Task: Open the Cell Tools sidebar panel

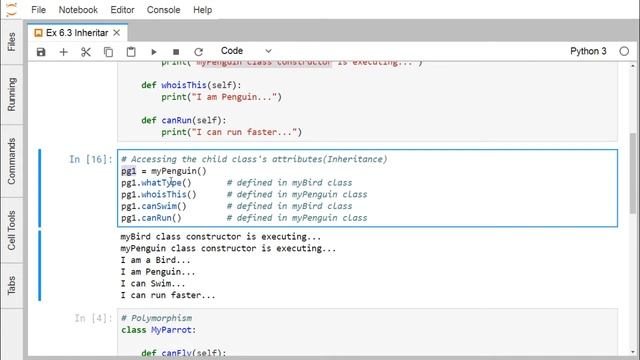Action: click(11, 231)
